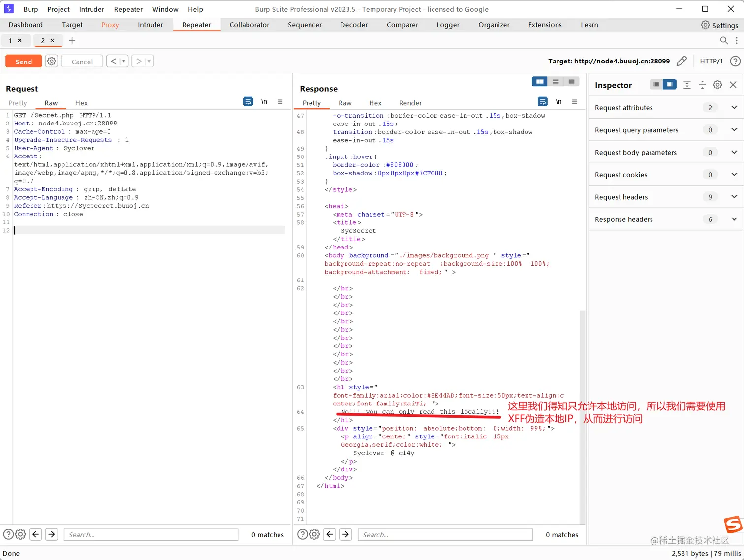Screen dimensions: 744x560
Task: Open the Extensions tab
Action: point(545,25)
